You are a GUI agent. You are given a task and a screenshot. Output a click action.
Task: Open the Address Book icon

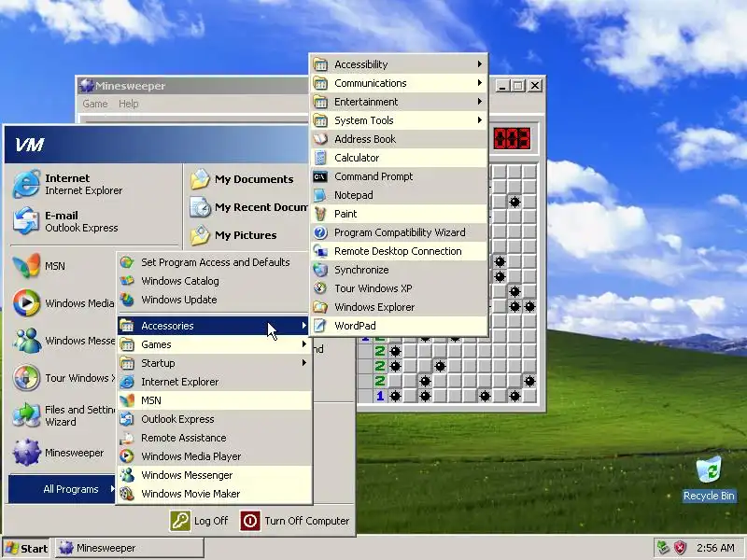point(320,139)
